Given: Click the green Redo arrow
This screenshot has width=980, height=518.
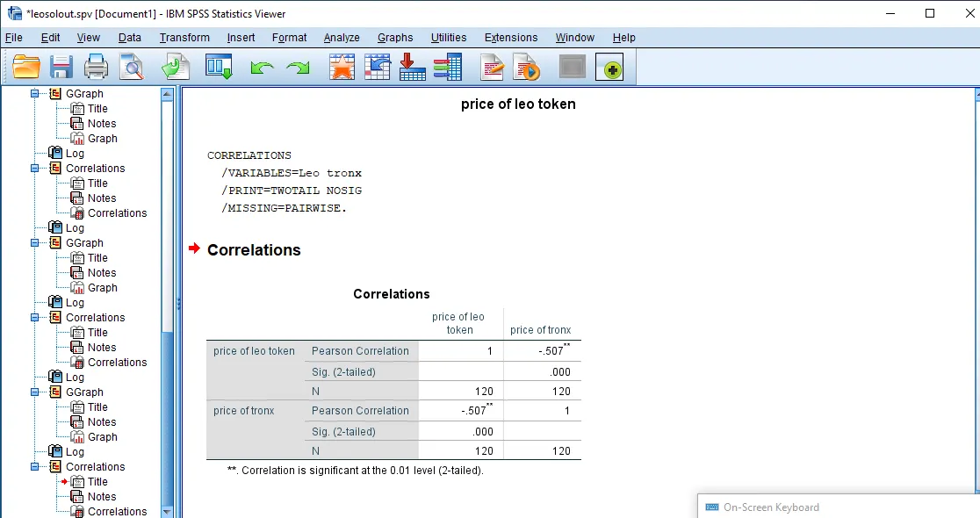Looking at the screenshot, I should click(x=298, y=68).
